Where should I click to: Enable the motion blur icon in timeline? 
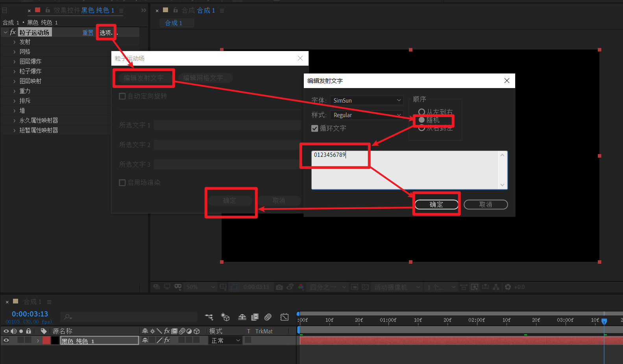268,317
